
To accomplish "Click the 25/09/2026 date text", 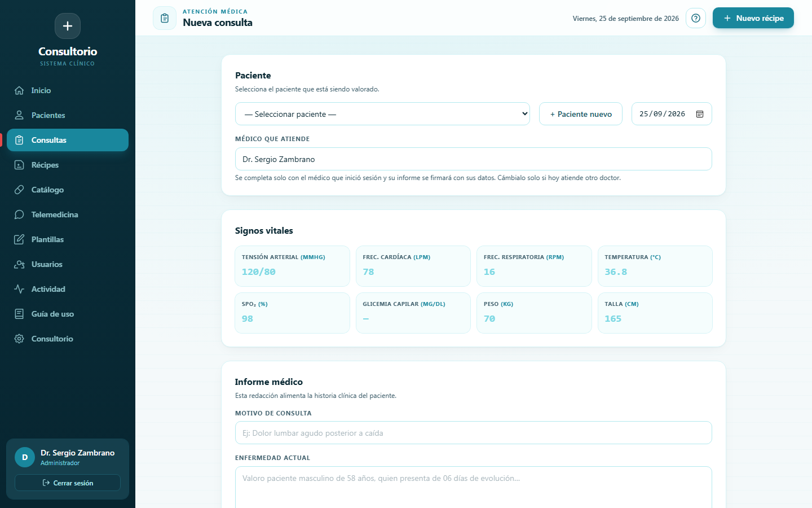I will (662, 114).
